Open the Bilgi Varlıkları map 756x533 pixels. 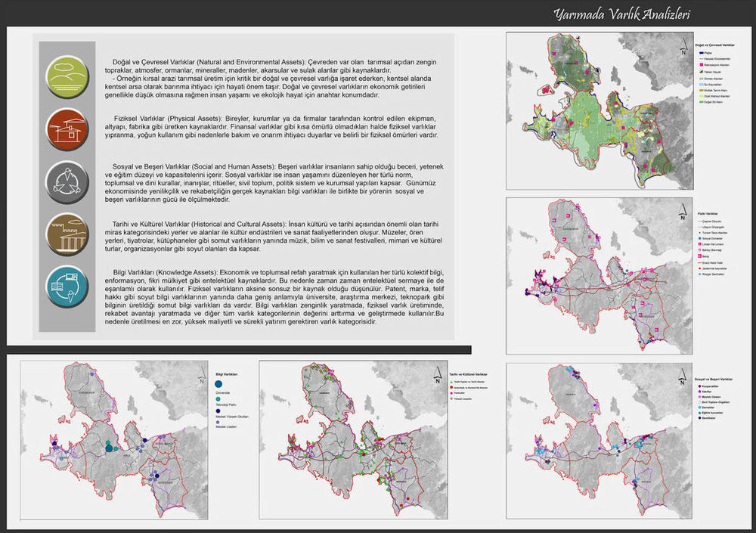(x=113, y=440)
